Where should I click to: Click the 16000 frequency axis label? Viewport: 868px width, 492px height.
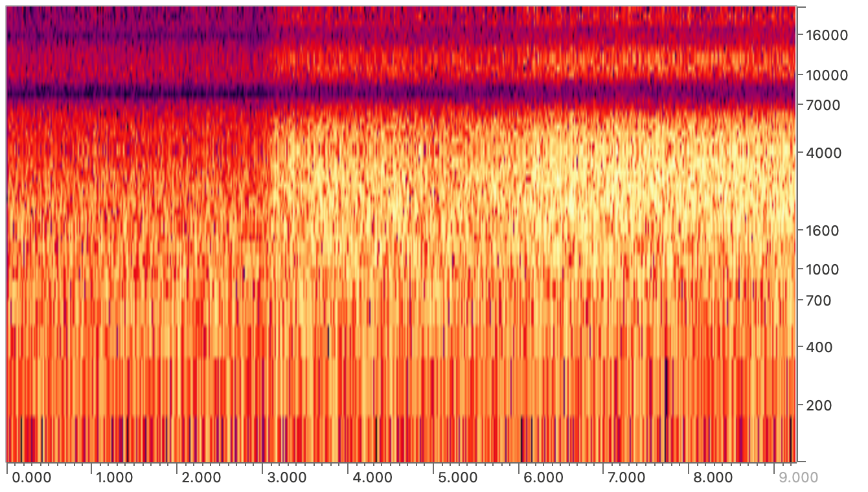pos(827,35)
